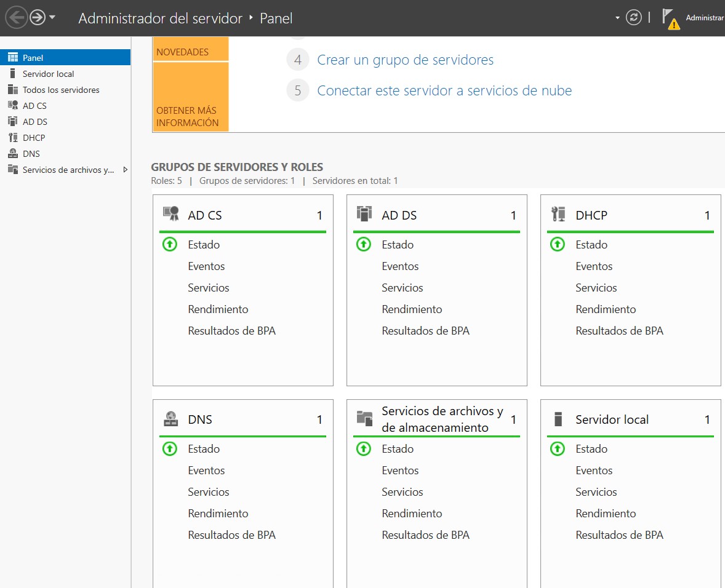Image resolution: width=725 pixels, height=588 pixels.
Task: Open Servicios in the AD DS tile
Action: [x=403, y=288]
